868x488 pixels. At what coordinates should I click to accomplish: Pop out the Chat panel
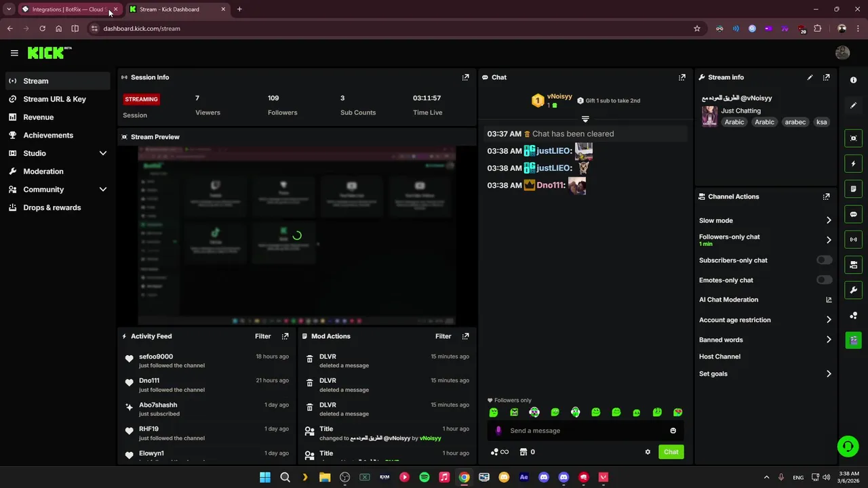[682, 77]
